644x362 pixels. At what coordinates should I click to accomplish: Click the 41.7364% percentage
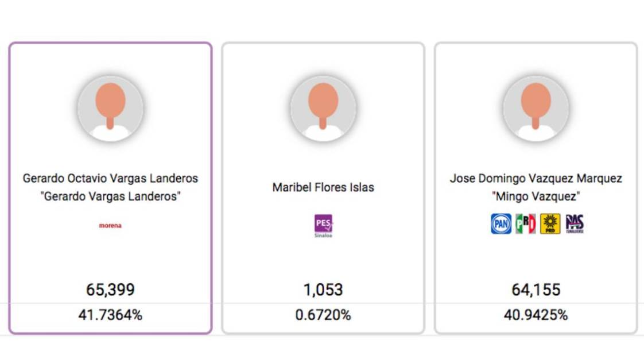pyautogui.click(x=110, y=315)
